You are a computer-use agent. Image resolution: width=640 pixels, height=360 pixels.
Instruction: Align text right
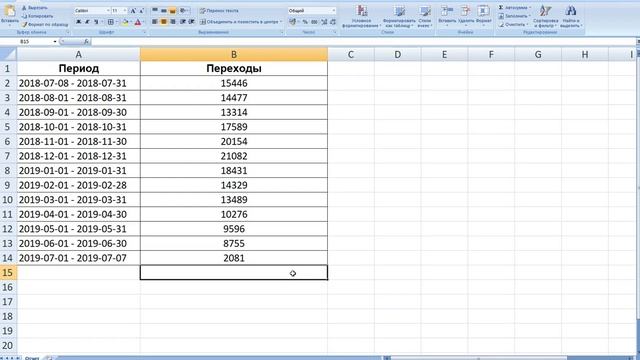172,22
